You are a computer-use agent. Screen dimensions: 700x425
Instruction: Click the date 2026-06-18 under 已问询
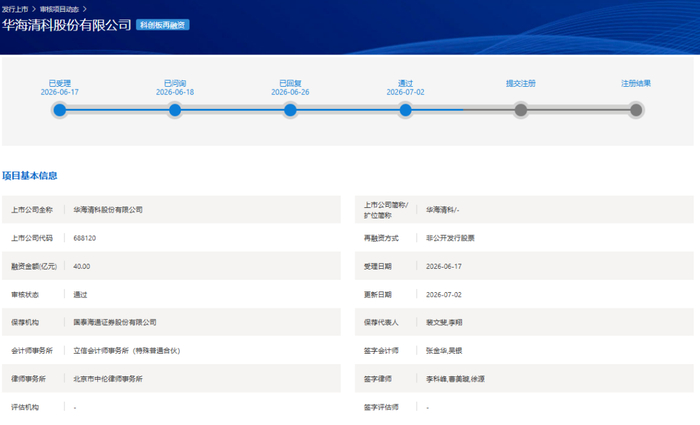[x=175, y=92]
